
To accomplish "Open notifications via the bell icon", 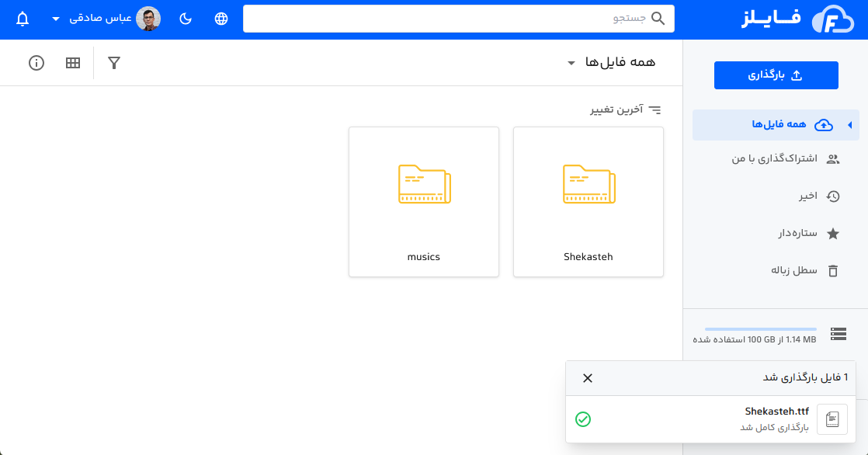I will click(21, 19).
